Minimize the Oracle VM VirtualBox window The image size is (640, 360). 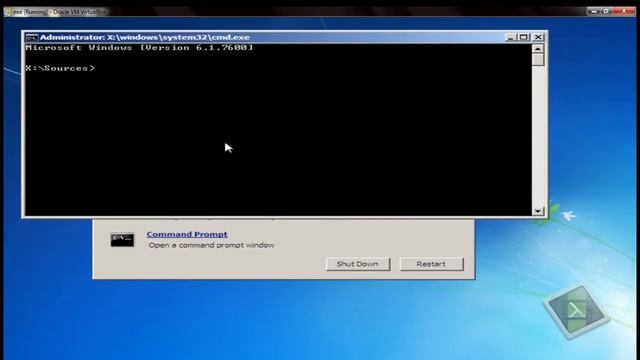(594, 11)
